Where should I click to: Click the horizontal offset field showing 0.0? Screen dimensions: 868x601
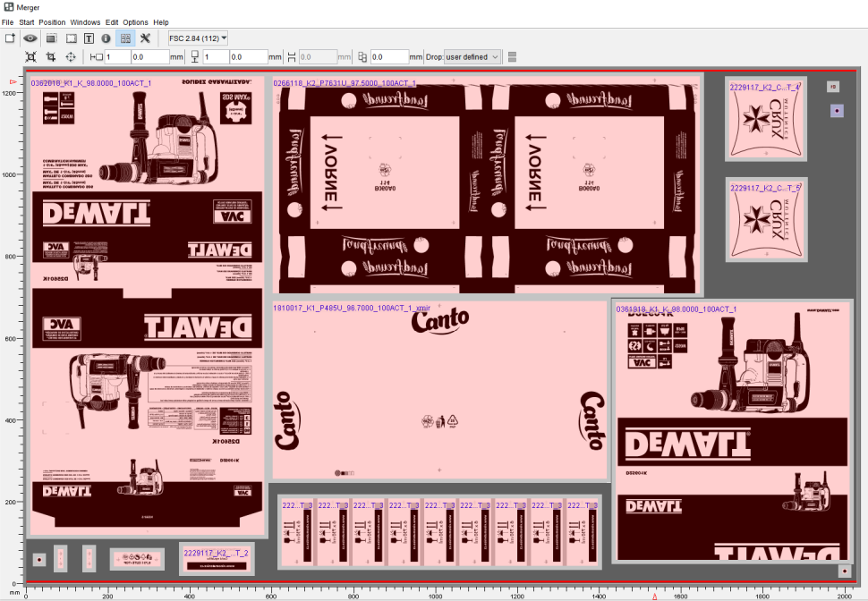149,57
